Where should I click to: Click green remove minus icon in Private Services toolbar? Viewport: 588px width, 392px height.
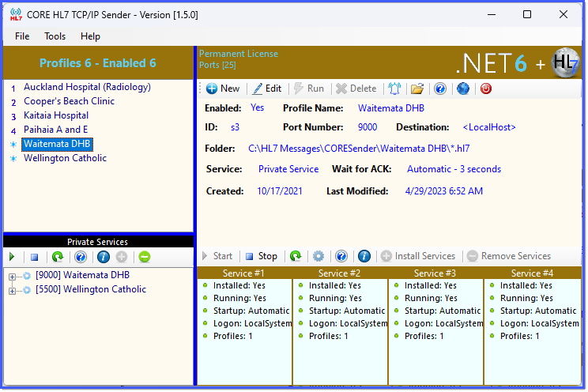[x=145, y=258]
